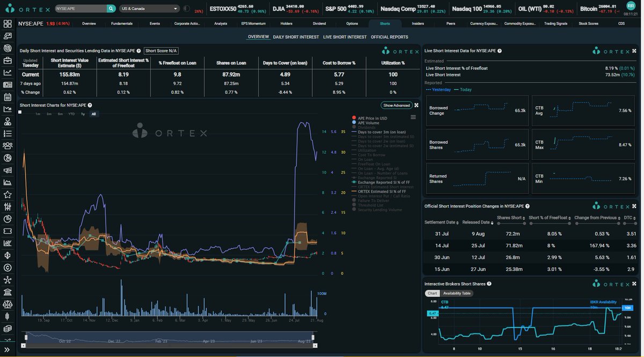644x357 pixels.
Task: Click the search magnifier button
Action: point(111,9)
